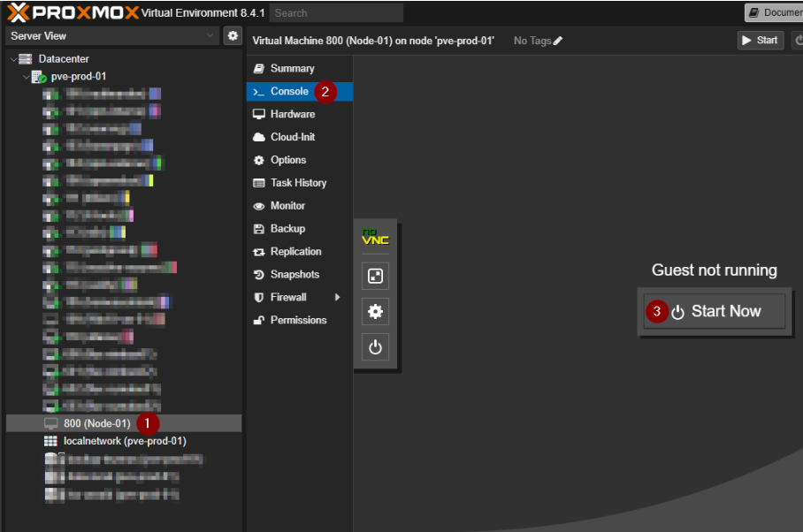Screen dimensions: 803x532
Task: Click the Search input field
Action: [336, 13]
